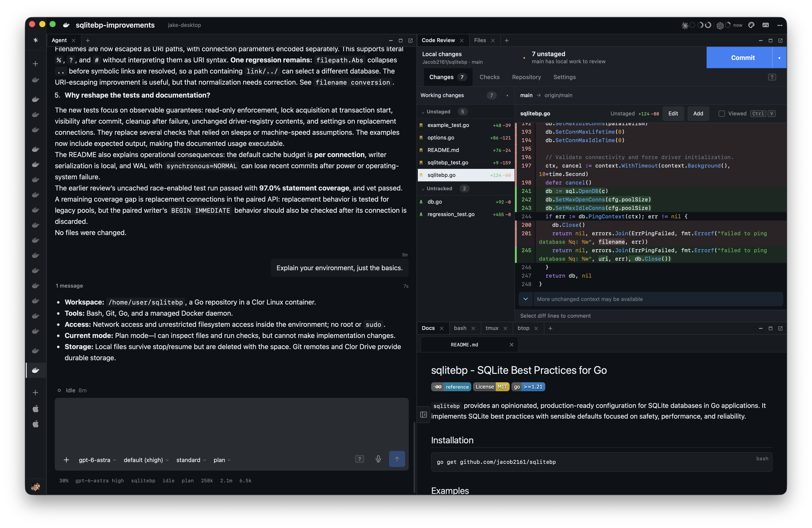Viewport: 812px width, 528px height.
Task: Open the plan mode dropdown
Action: click(x=222, y=460)
